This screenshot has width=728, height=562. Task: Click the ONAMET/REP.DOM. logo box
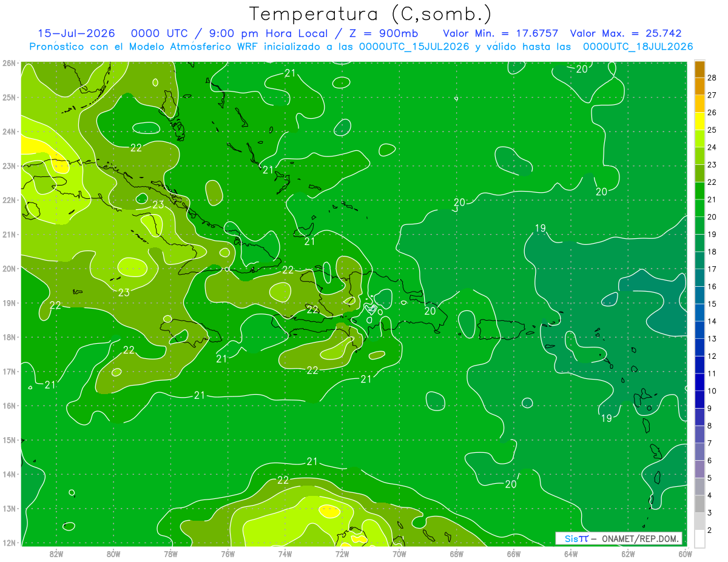click(x=619, y=538)
